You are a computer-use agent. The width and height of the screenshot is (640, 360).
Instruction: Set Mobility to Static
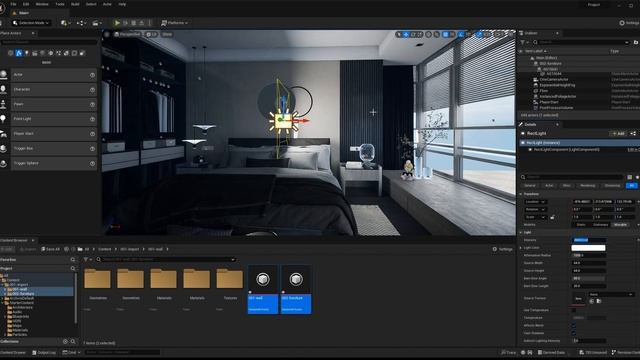click(x=581, y=225)
